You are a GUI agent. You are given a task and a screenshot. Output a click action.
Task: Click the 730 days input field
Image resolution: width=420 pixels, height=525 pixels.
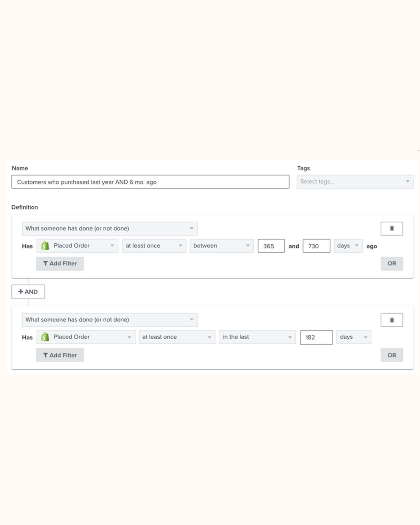[316, 246]
